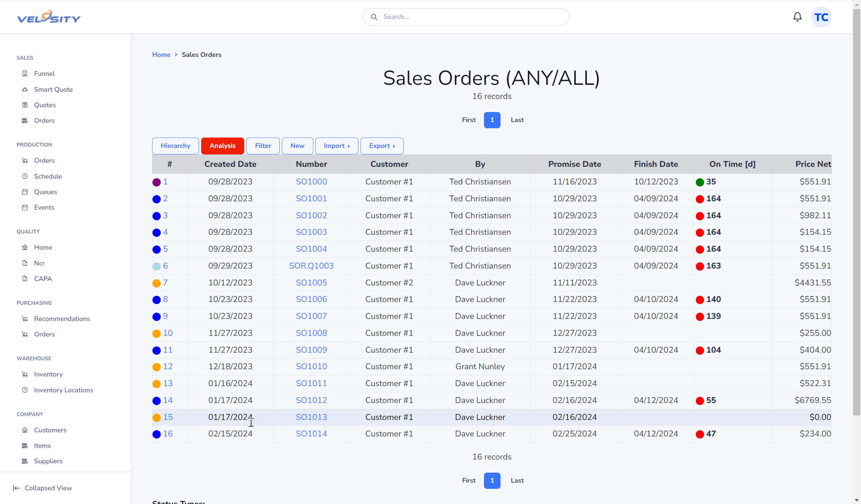Click the Funnel sidebar icon
The height and width of the screenshot is (504, 861).
pos(25,73)
